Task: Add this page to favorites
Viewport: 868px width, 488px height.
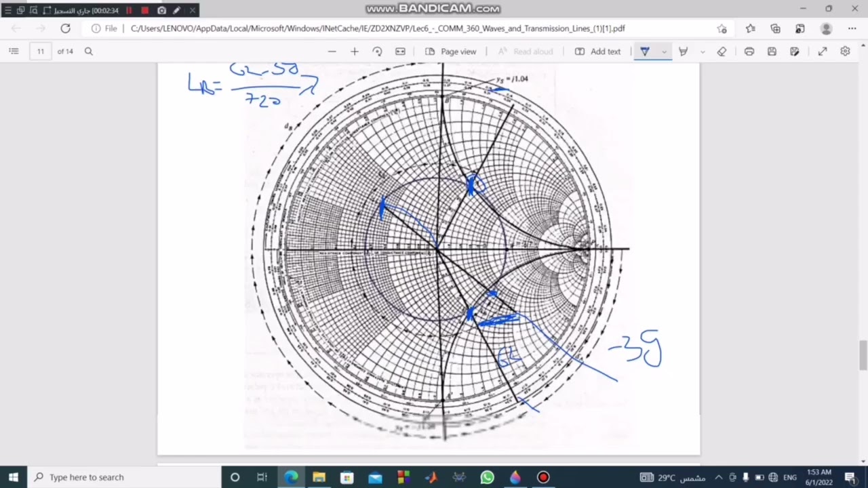Action: coord(722,28)
